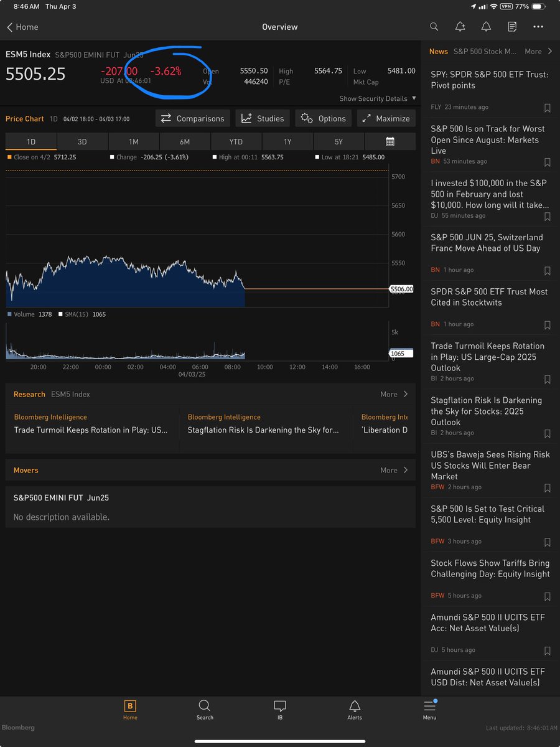Bookmark UBS's Baweja Bear Market article

tap(548, 487)
